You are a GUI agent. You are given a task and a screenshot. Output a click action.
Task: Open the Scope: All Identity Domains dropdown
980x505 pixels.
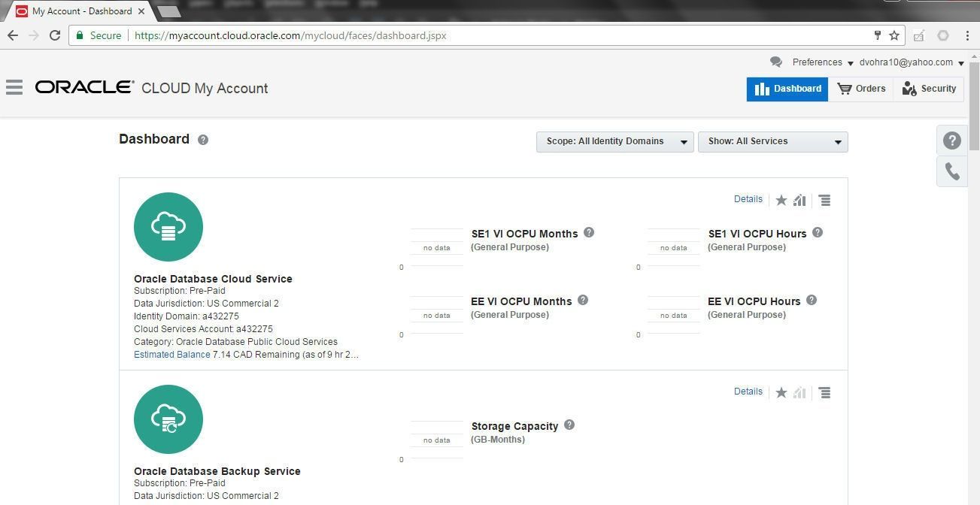click(x=615, y=142)
